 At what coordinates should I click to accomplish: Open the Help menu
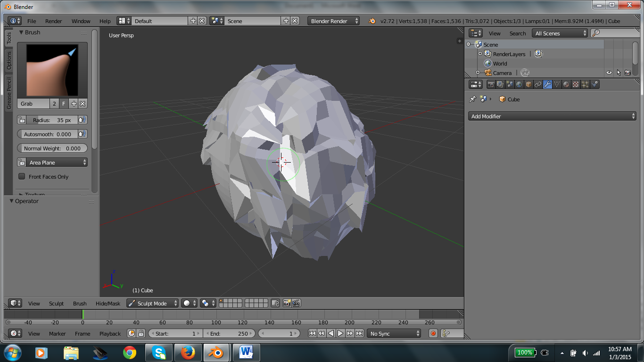(105, 21)
